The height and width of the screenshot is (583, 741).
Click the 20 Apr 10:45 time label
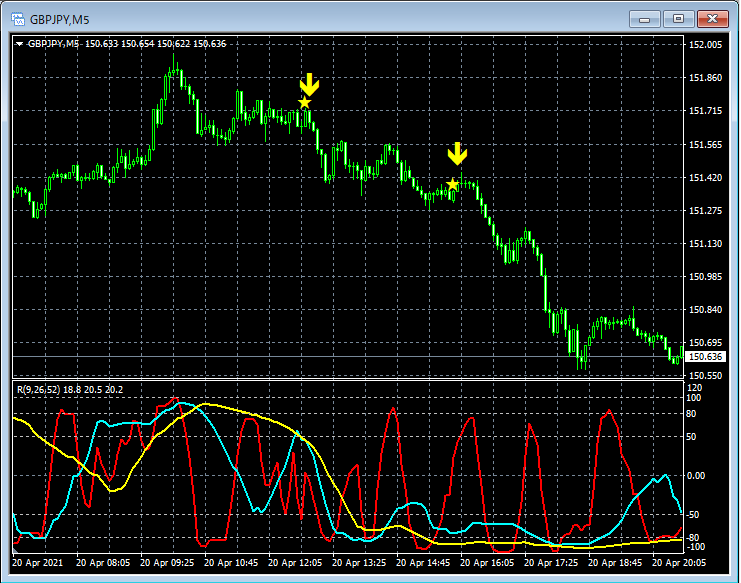click(x=231, y=563)
